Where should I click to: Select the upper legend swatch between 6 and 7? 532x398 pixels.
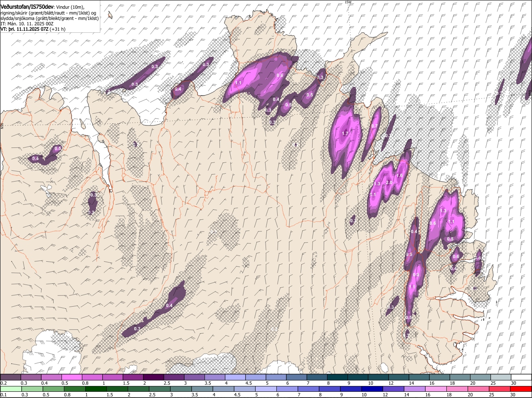[297, 377]
